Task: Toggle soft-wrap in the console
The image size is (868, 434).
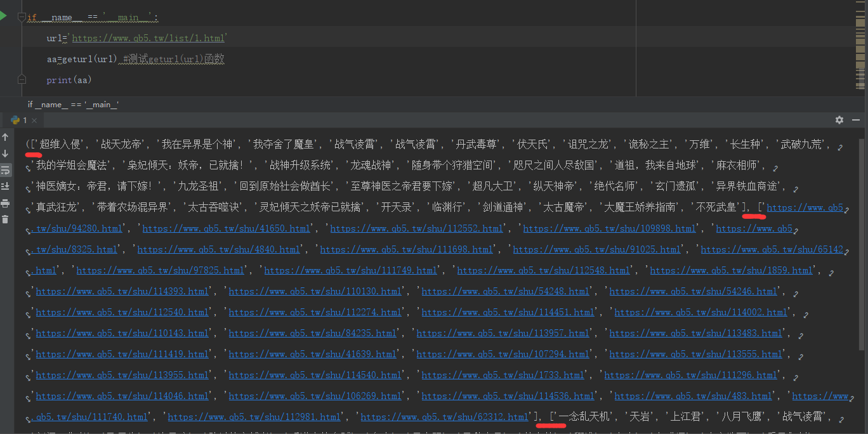Action: tap(5, 170)
